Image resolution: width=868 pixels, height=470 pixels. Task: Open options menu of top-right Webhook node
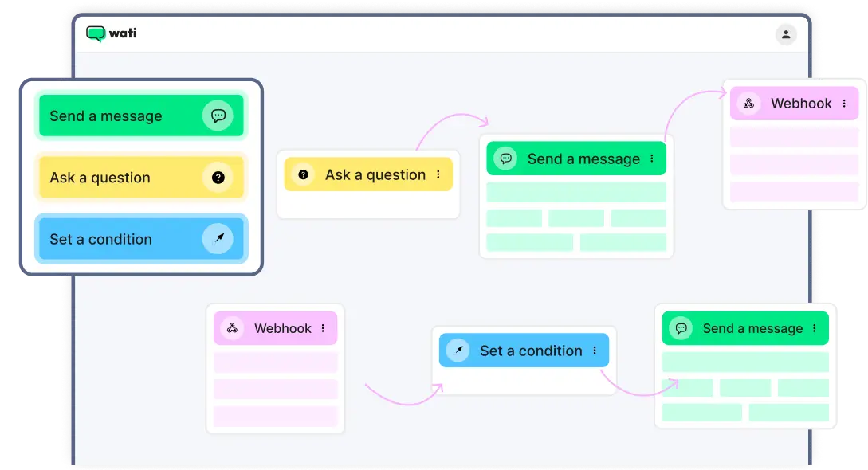click(844, 104)
